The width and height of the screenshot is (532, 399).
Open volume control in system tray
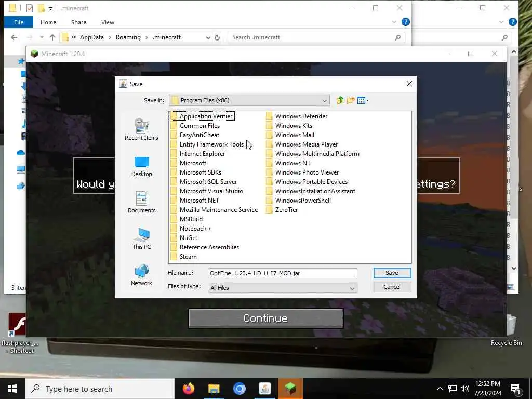pyautogui.click(x=465, y=389)
